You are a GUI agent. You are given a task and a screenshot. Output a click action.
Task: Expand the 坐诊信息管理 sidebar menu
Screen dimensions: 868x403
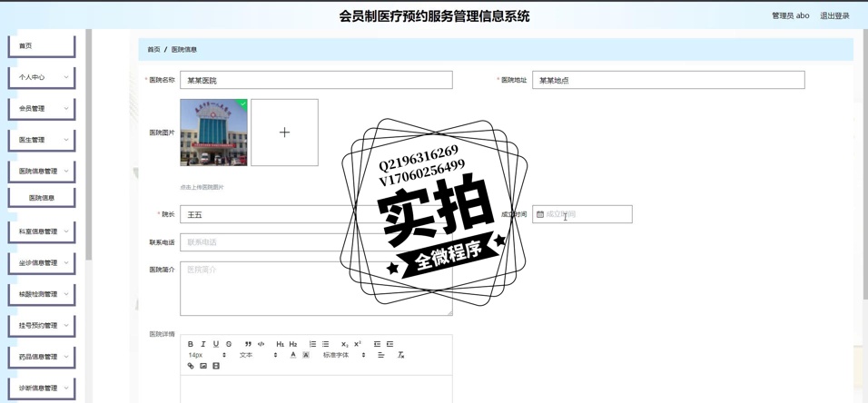pos(42,263)
